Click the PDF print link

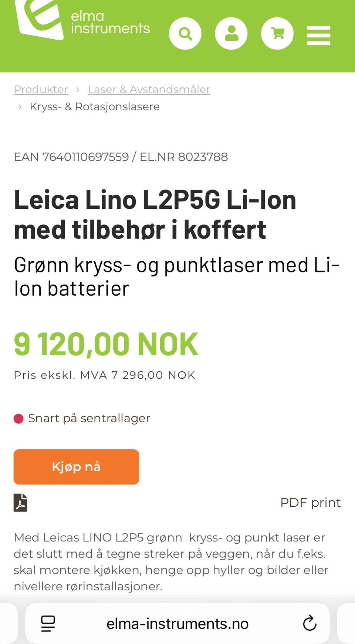coord(310,503)
